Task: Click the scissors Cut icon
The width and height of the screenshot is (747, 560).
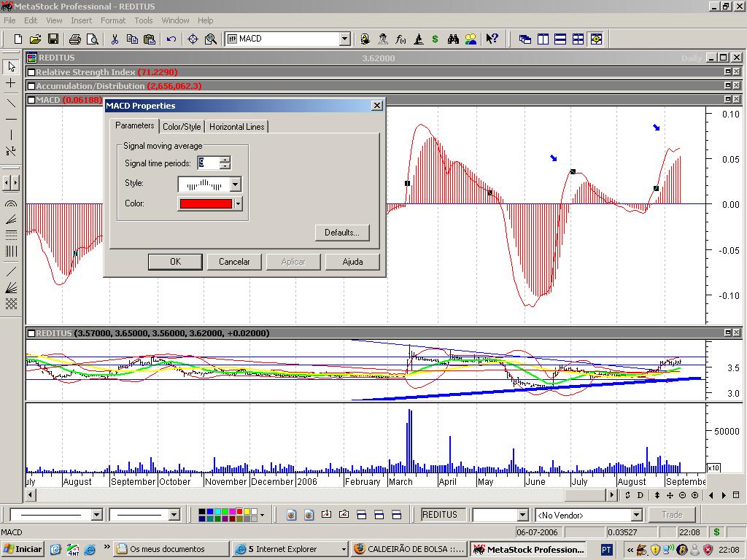Action: click(115, 39)
